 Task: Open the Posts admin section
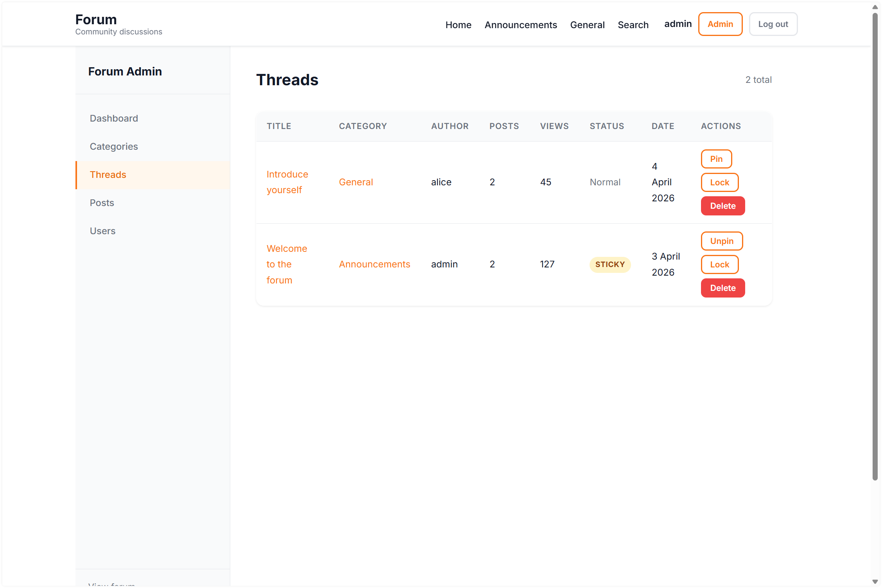(x=102, y=203)
